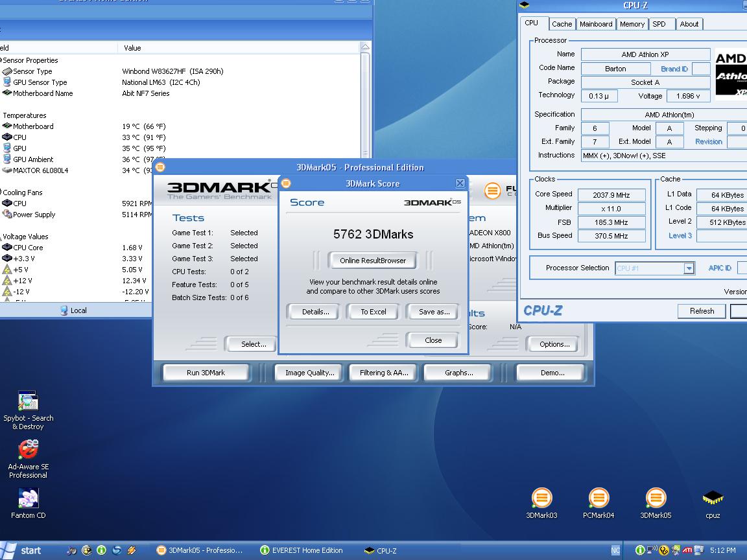
Task: Click 3DMark Score dialog title icon
Action: pos(286,183)
